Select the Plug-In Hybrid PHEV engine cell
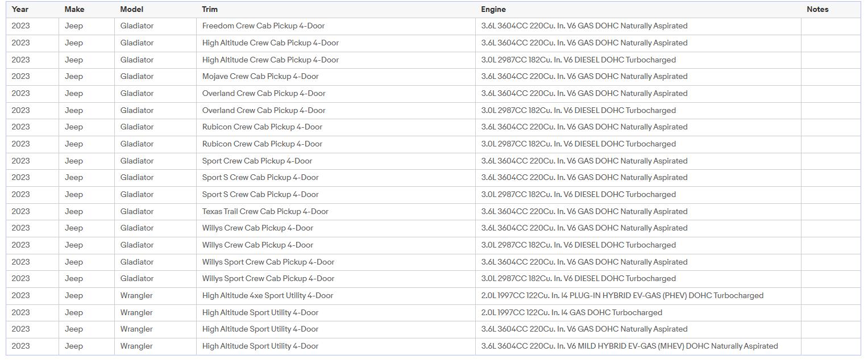868x360 pixels. 622,295
